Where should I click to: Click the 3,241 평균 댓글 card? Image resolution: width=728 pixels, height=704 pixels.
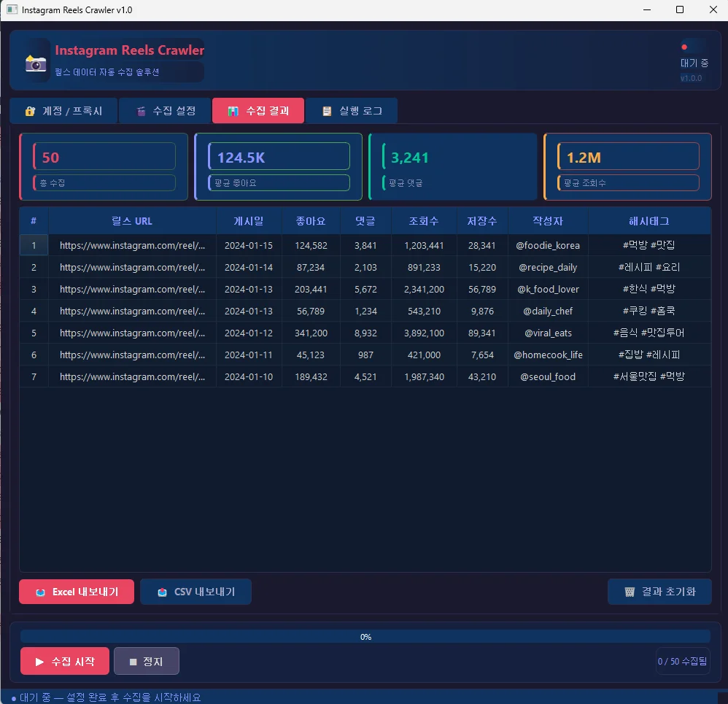pos(453,167)
